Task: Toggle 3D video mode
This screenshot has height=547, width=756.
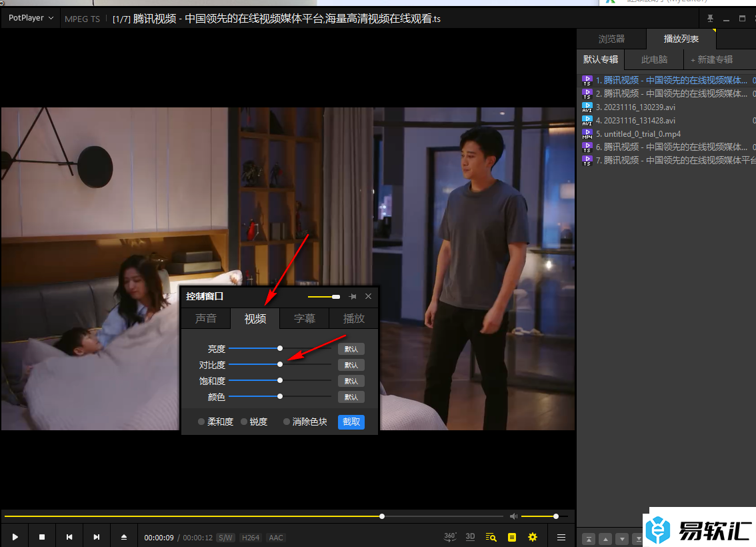Action: (x=470, y=537)
